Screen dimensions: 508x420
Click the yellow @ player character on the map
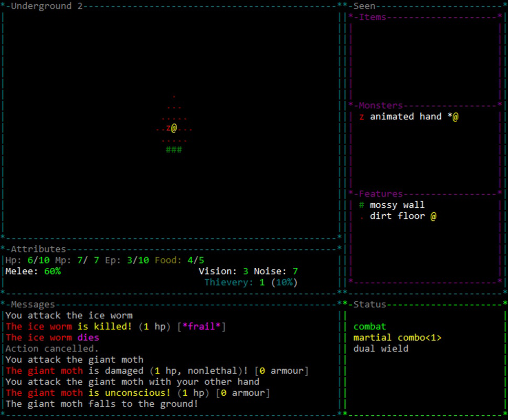pos(174,128)
